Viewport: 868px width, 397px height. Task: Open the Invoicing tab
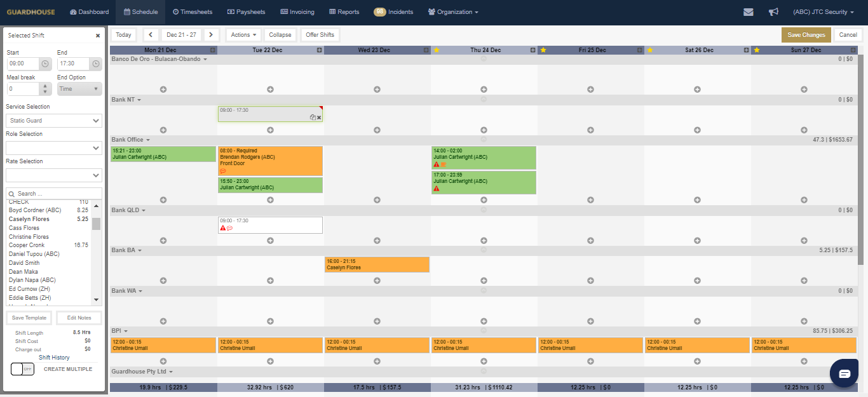coord(297,12)
